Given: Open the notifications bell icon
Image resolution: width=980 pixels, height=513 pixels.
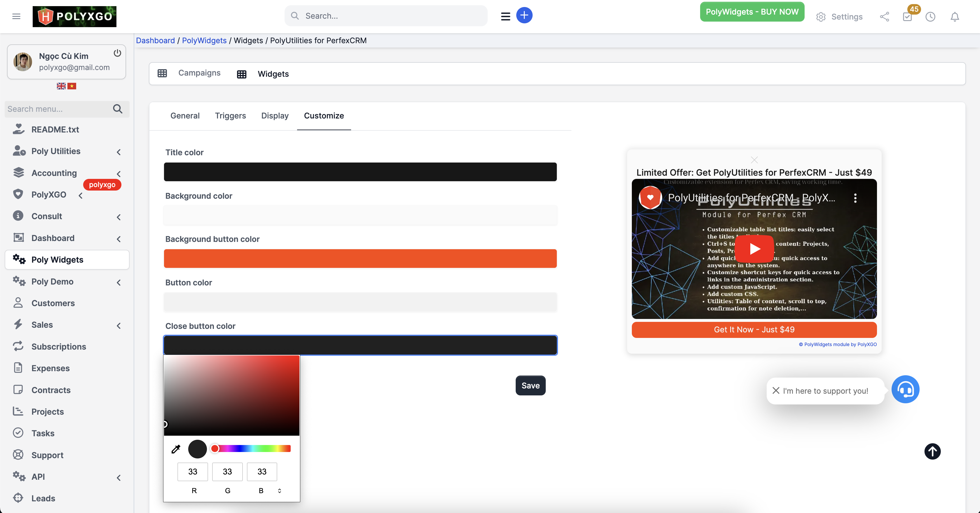Looking at the screenshot, I should coord(955,17).
